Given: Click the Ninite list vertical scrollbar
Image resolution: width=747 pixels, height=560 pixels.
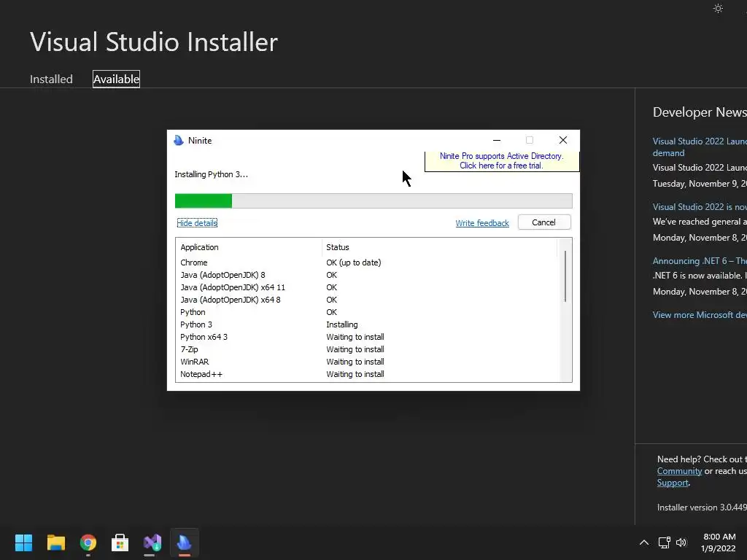Looking at the screenshot, I should click(x=565, y=276).
